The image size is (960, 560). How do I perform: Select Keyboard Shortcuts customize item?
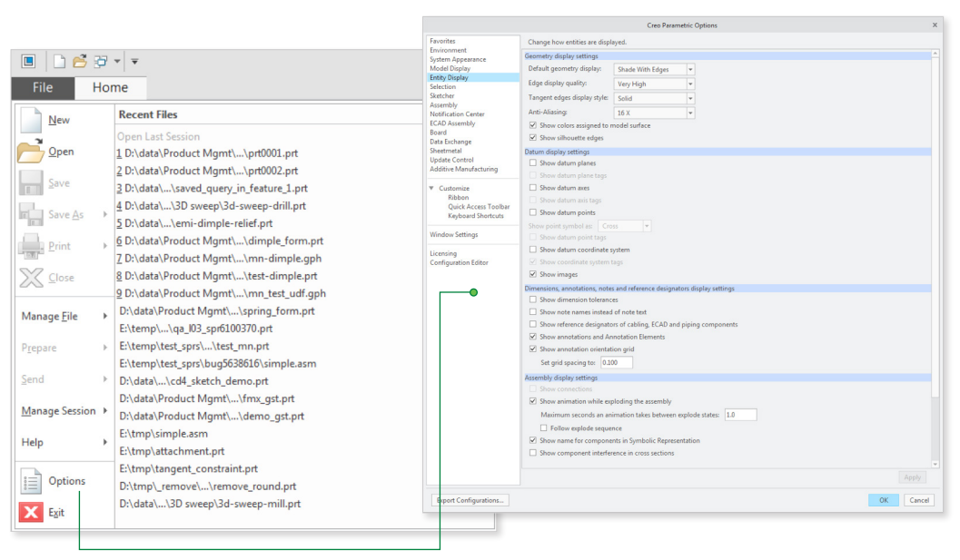coord(476,216)
